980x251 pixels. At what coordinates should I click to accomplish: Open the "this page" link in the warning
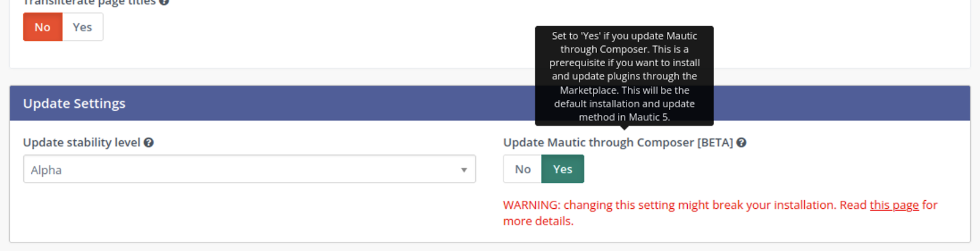894,205
